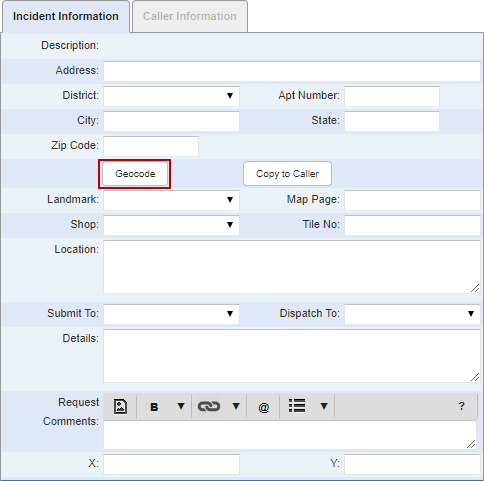The width and height of the screenshot is (484, 481).
Task: Click the Location text area resize handle
Action: [x=475, y=288]
